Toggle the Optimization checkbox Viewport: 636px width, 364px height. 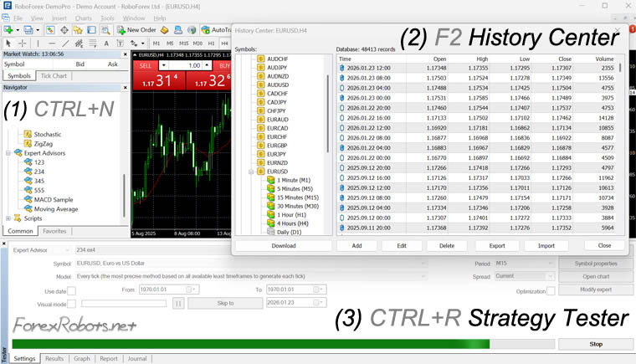pyautogui.click(x=551, y=291)
